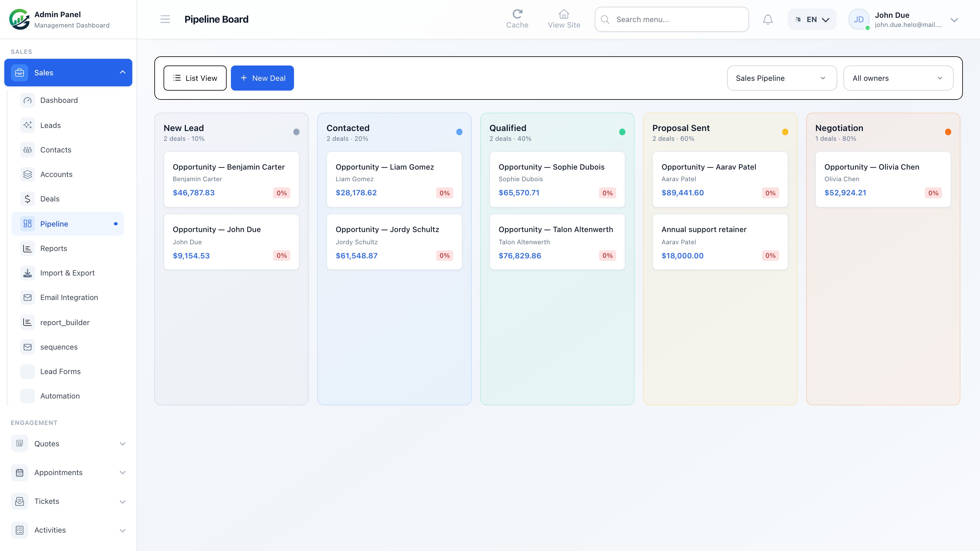Click the Accounts layers icon

tap(27, 174)
